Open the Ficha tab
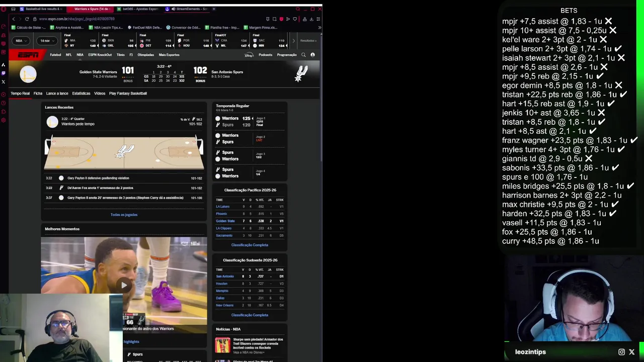The height and width of the screenshot is (362, 644). click(38, 94)
